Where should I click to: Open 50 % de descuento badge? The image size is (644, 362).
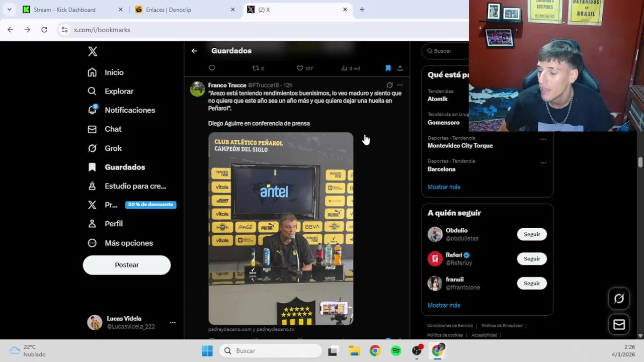[x=150, y=205]
